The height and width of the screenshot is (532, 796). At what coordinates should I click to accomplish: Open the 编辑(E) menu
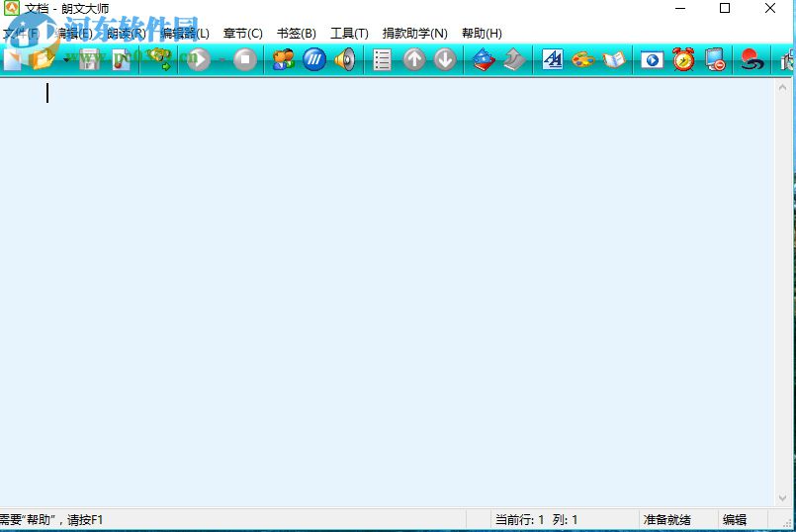click(x=73, y=34)
